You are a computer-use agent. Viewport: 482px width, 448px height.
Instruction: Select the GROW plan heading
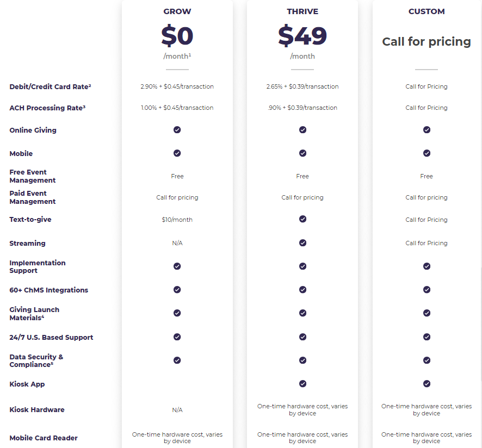177,11
